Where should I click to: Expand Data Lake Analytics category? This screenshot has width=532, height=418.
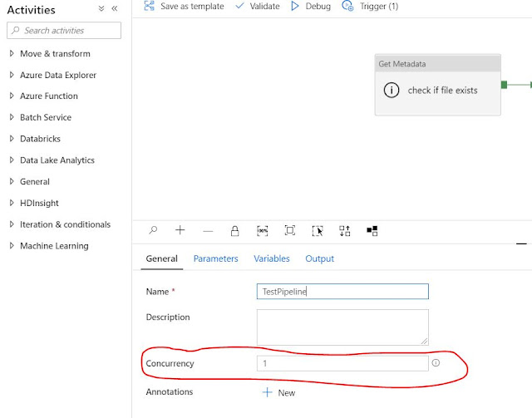click(12, 160)
